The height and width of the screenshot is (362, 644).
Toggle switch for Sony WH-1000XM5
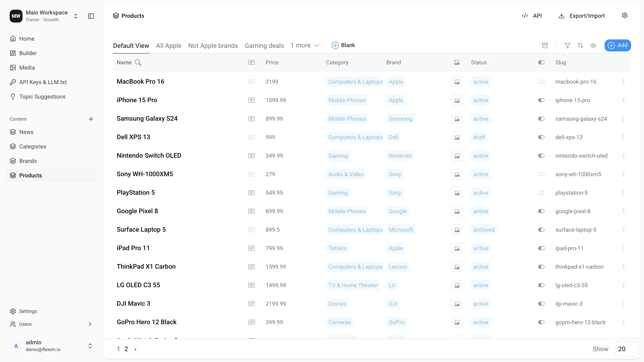pyautogui.click(x=541, y=174)
